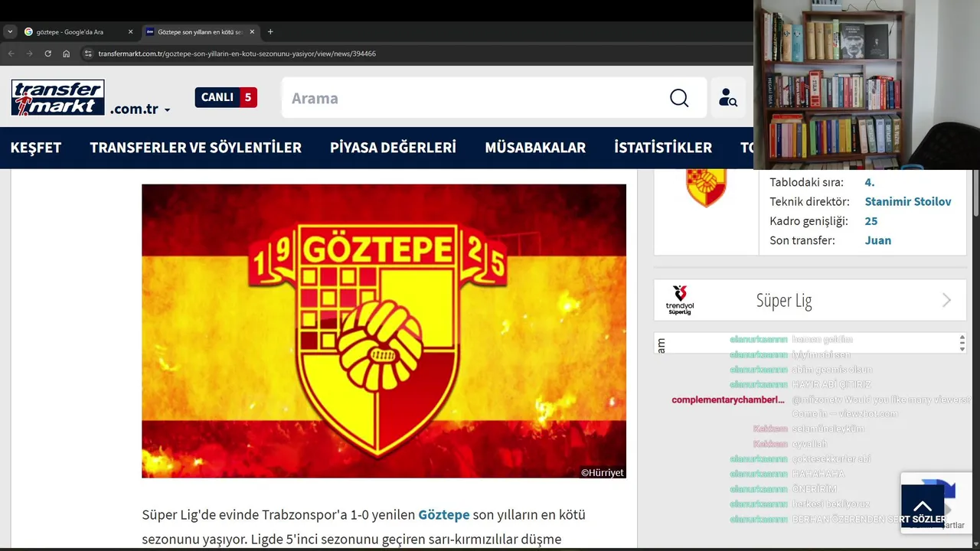Viewport: 980px width, 551px height.
Task: Reload the current page
Action: pyautogui.click(x=47, y=54)
